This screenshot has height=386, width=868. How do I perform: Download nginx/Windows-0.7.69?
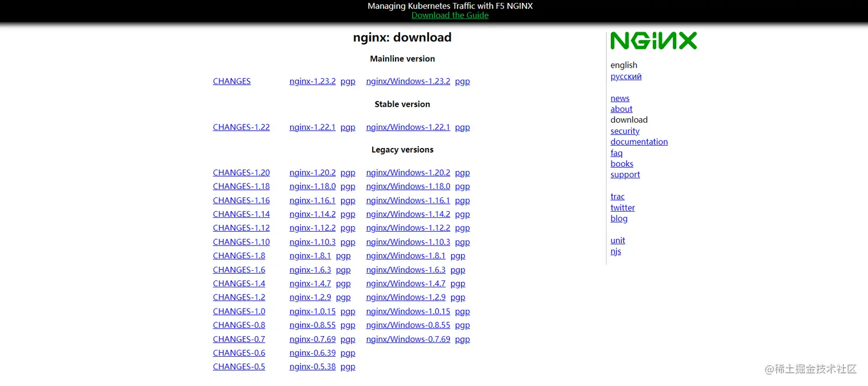point(408,340)
